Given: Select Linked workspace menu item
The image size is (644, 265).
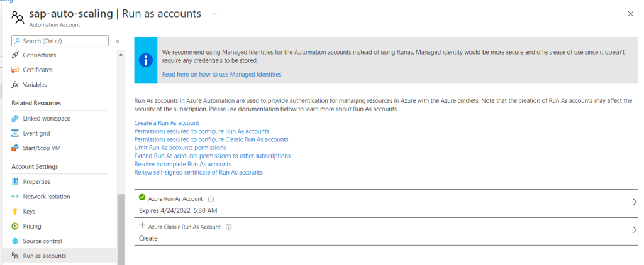Looking at the screenshot, I should 47,119.
